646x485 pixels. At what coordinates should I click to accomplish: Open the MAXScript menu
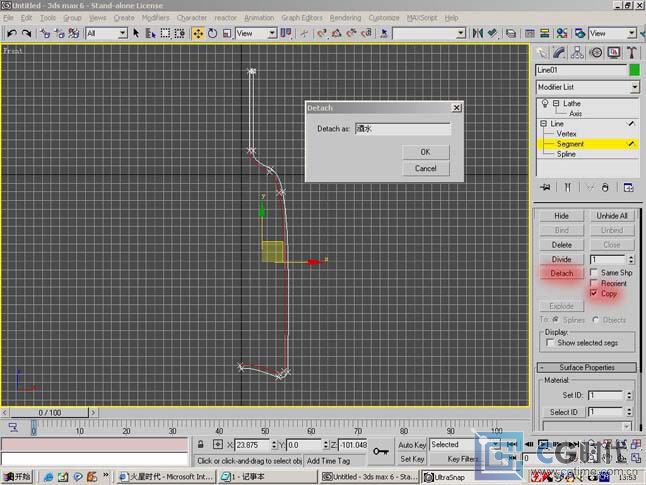[422, 18]
